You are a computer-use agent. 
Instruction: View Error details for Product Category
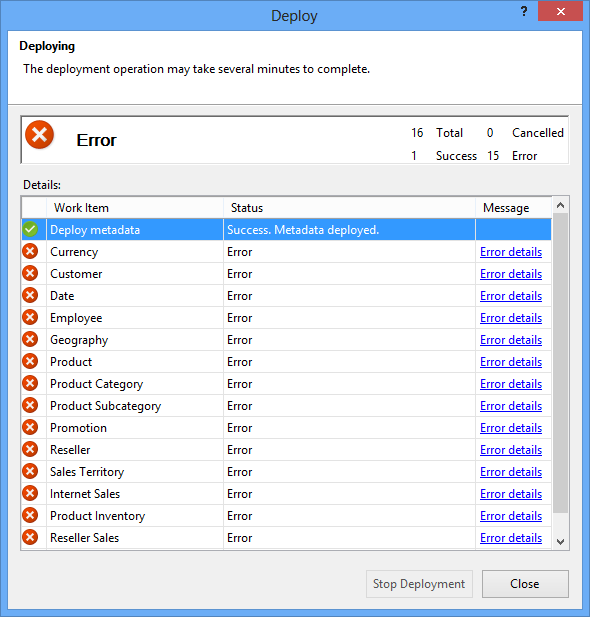click(x=511, y=384)
